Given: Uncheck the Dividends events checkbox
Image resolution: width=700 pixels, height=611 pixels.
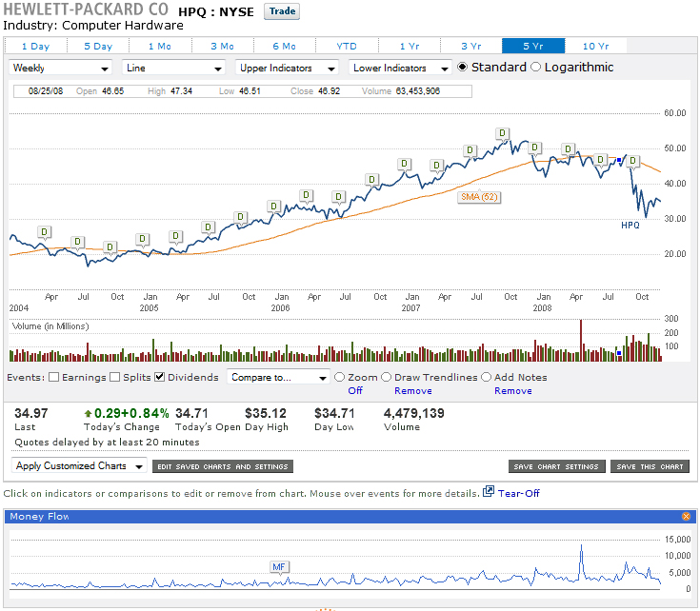Looking at the screenshot, I should (x=159, y=377).
